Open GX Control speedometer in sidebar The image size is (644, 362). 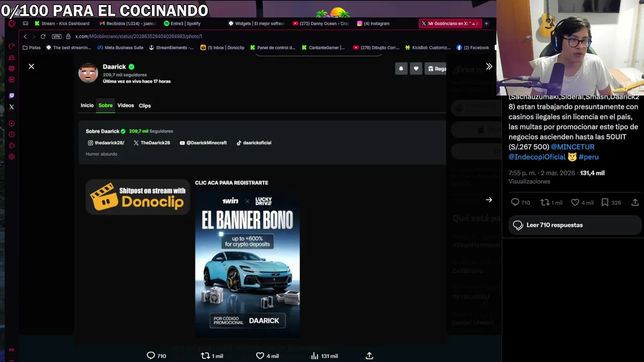[x=12, y=46]
